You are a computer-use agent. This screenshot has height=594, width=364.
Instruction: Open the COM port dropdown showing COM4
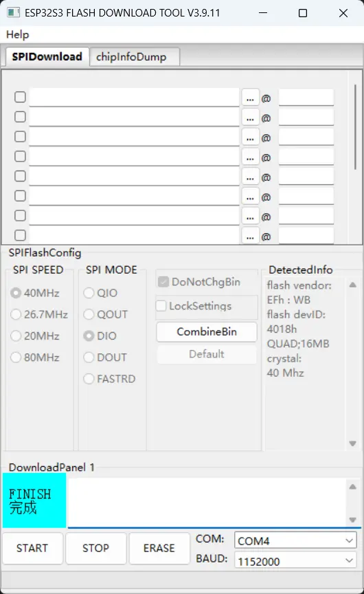295,540
